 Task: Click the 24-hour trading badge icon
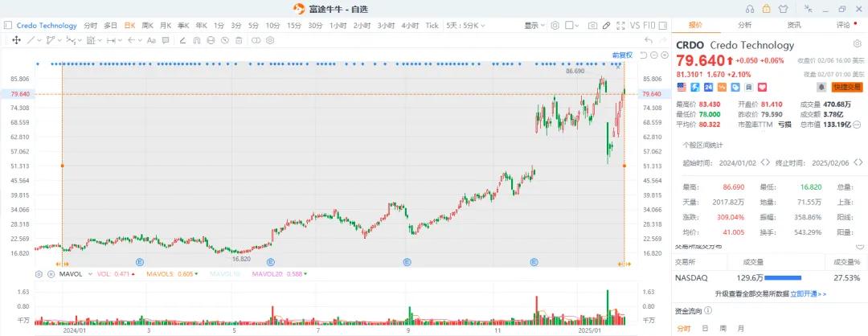709,87
